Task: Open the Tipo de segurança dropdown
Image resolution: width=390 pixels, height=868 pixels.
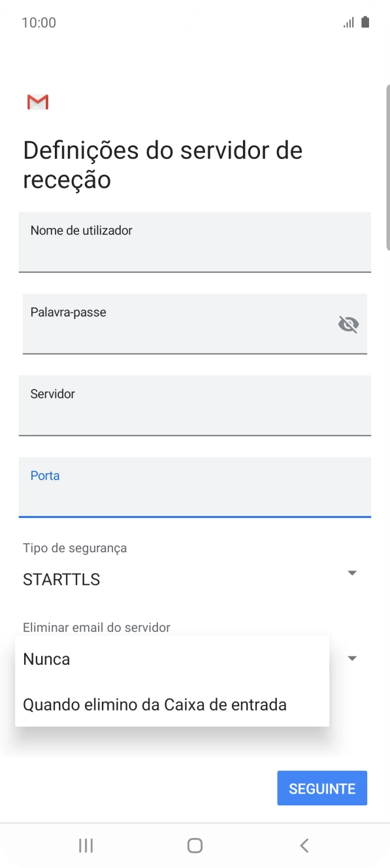Action: [x=351, y=573]
